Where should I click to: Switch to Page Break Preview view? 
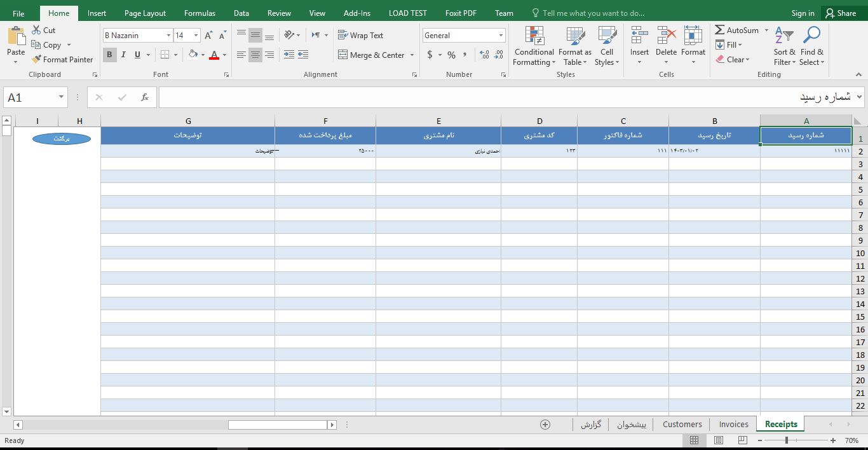(x=742, y=440)
